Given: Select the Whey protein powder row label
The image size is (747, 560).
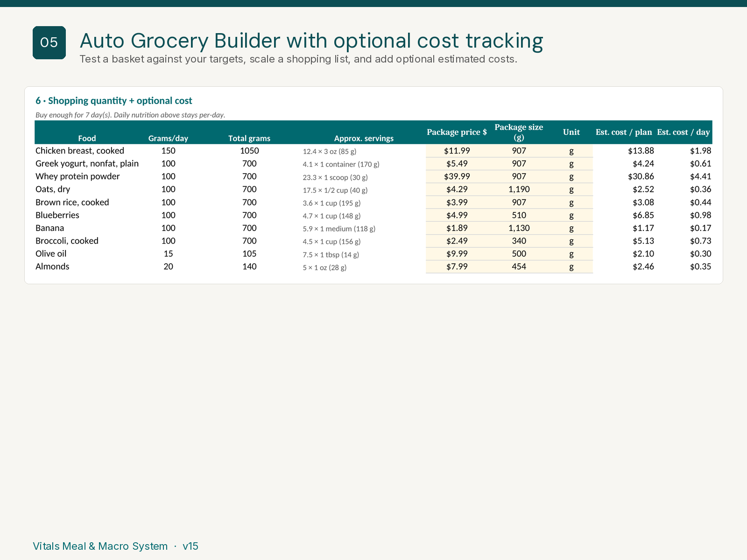Looking at the screenshot, I should (78, 176).
